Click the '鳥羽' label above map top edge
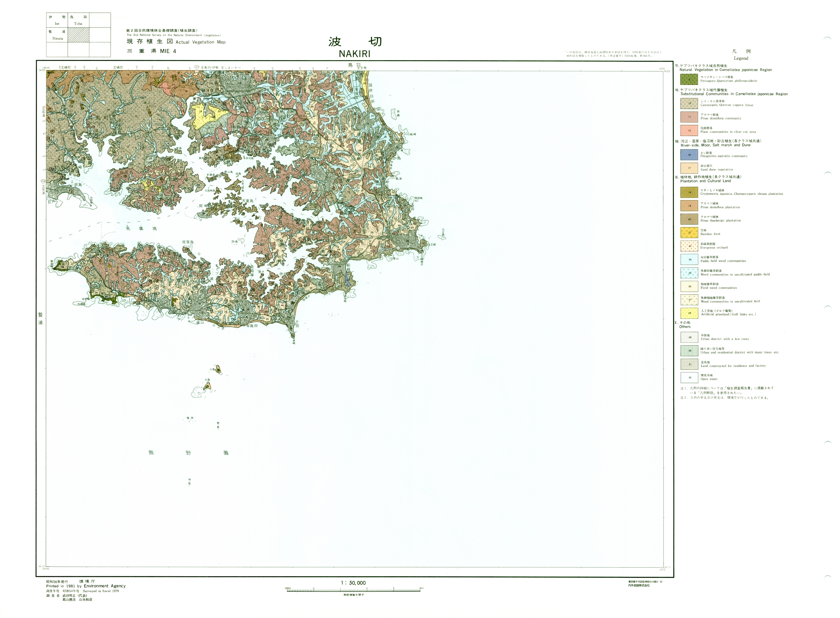Image resolution: width=840 pixels, height=618 pixels. pos(354,65)
